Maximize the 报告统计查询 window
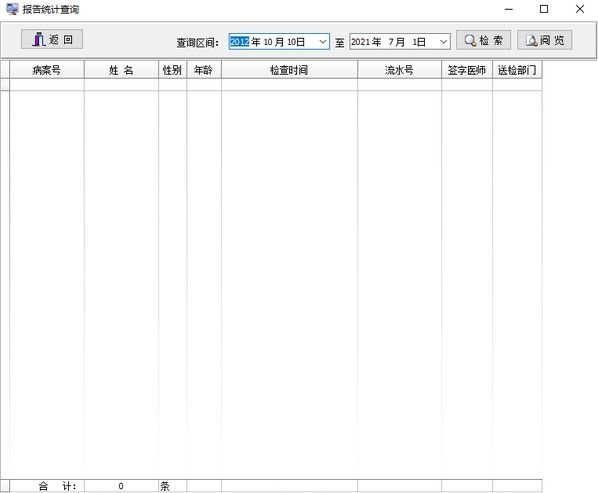Viewport: 598px width, 493px height. 544,9
